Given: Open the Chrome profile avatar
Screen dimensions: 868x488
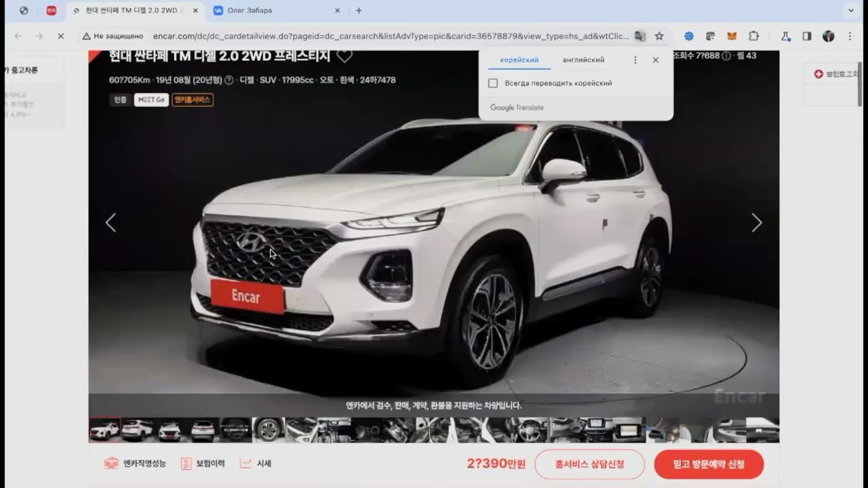Looking at the screenshot, I should point(828,36).
